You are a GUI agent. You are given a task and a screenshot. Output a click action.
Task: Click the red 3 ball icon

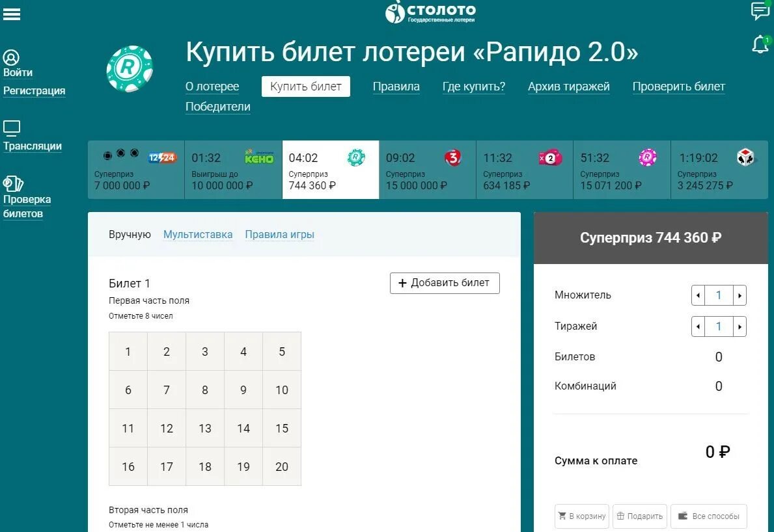click(x=452, y=157)
